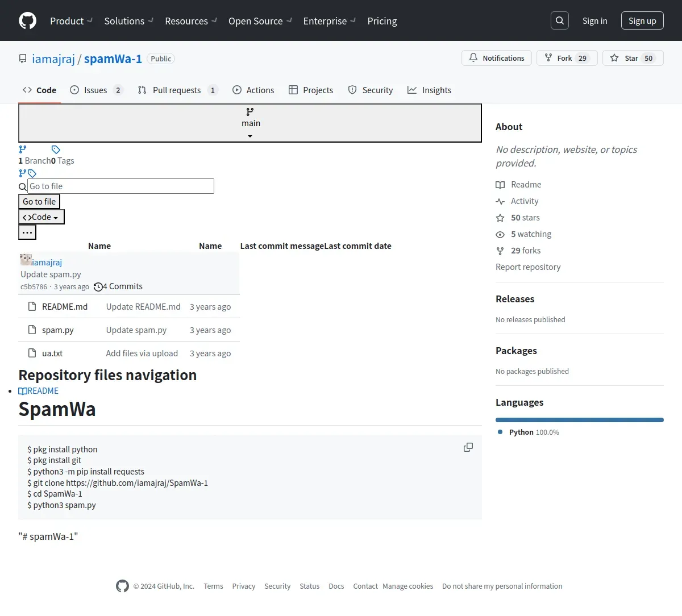This screenshot has height=616, width=682.
Task: Click the GitHub logo in footer
Action: [x=122, y=586]
